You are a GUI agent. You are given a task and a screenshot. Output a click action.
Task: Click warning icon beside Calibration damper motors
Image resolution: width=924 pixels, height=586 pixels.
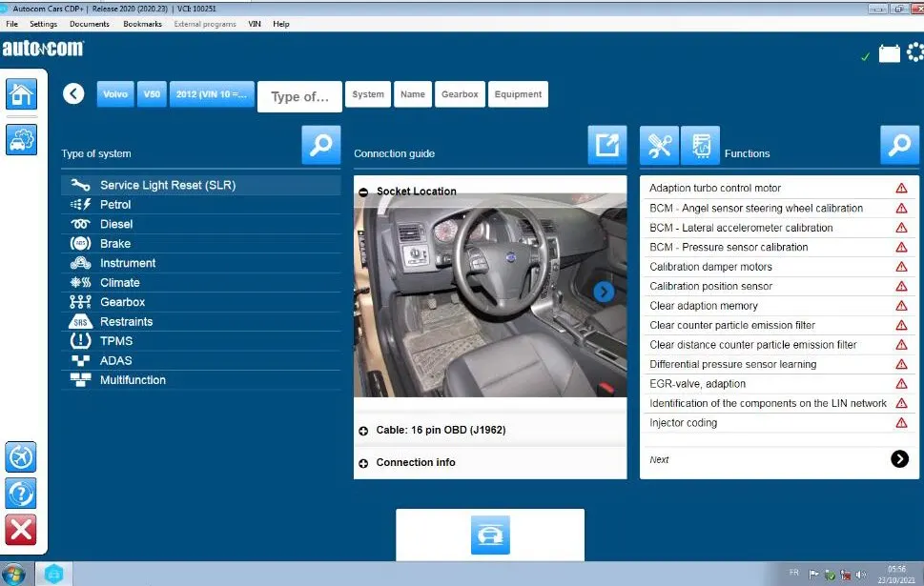[902, 267]
